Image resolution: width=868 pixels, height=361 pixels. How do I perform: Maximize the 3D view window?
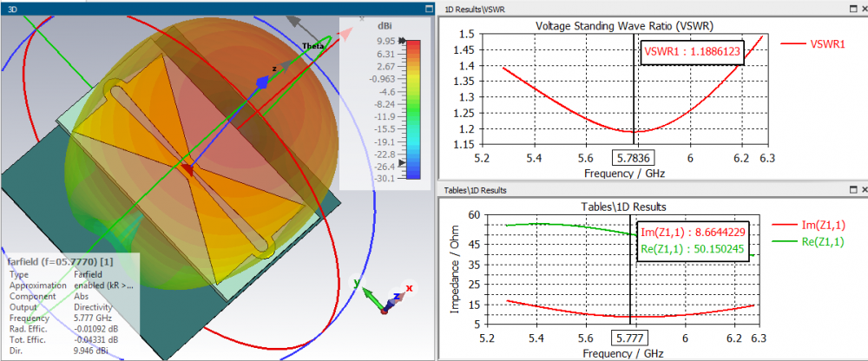coord(429,9)
